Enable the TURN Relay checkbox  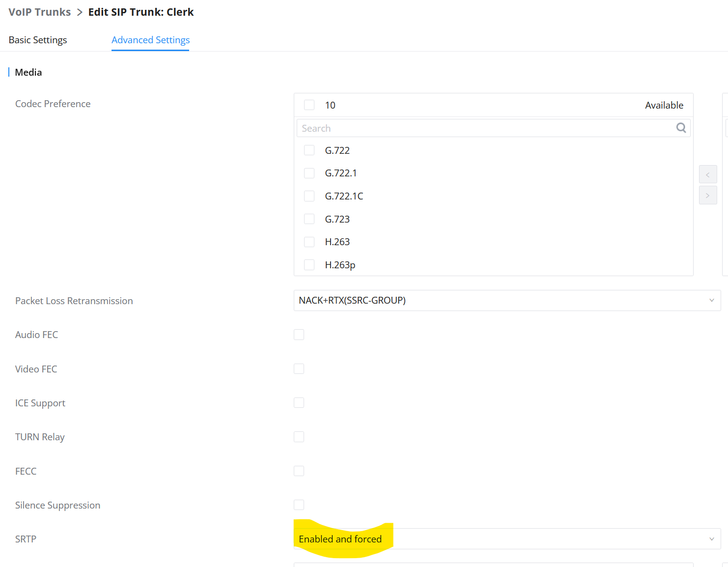299,437
